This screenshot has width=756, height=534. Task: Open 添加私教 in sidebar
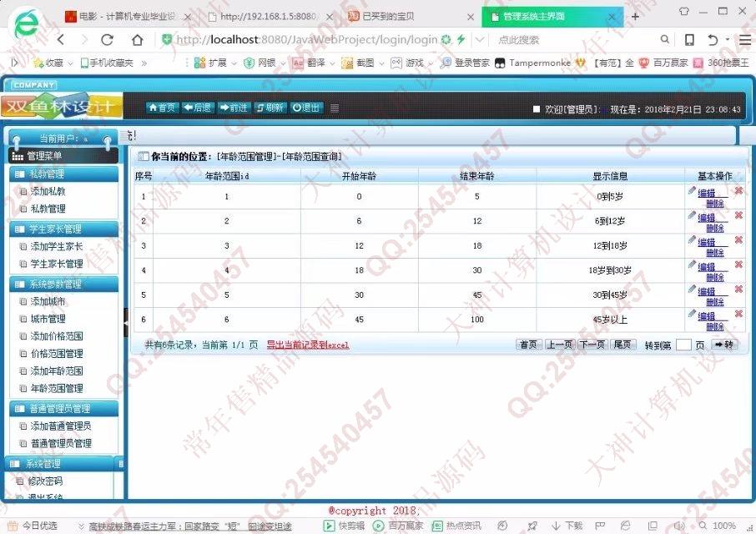(48, 191)
